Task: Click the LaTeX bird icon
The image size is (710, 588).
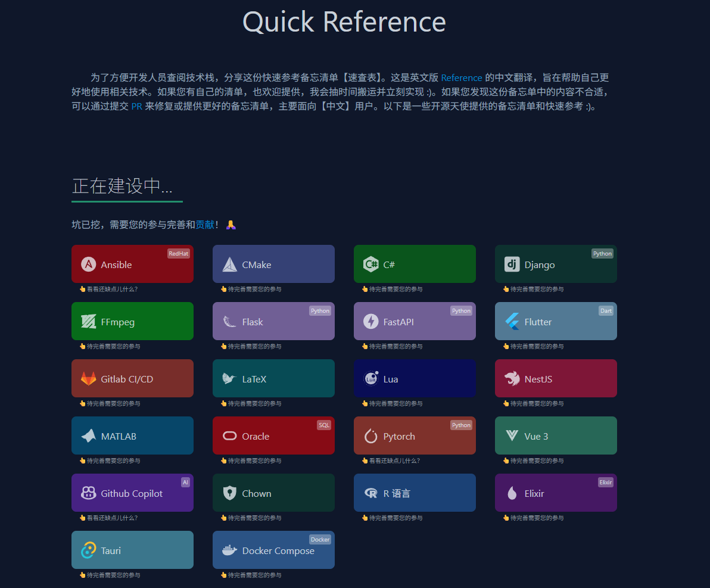Action: (229, 378)
